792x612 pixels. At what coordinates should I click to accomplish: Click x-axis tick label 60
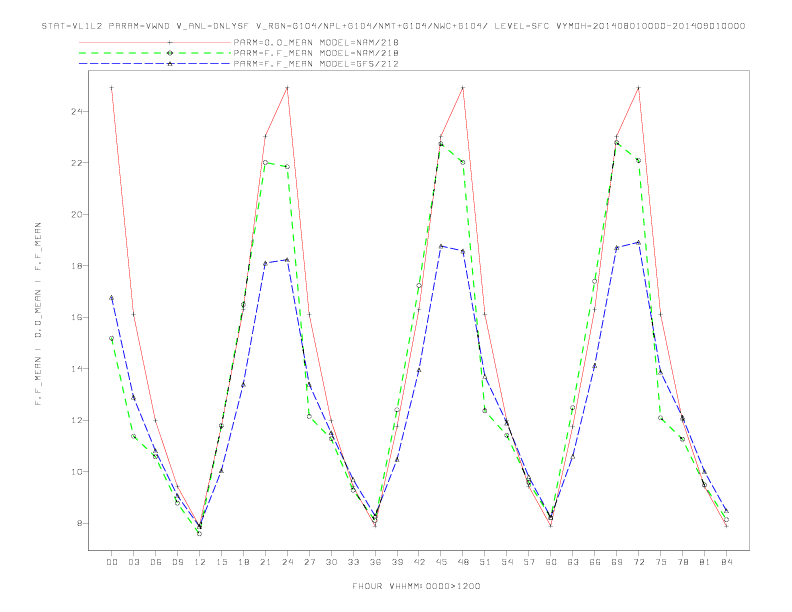click(551, 562)
